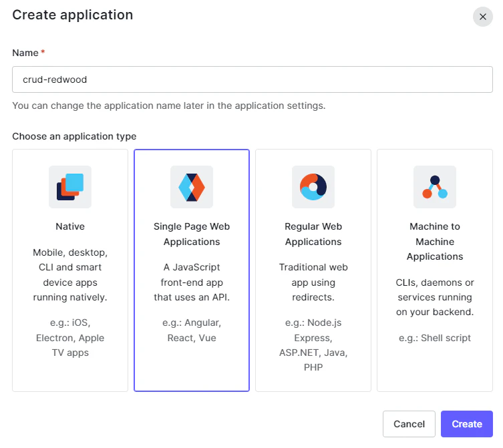The image size is (503, 448).
Task: Select the Machine to Machine Applications title
Action: tap(435, 242)
